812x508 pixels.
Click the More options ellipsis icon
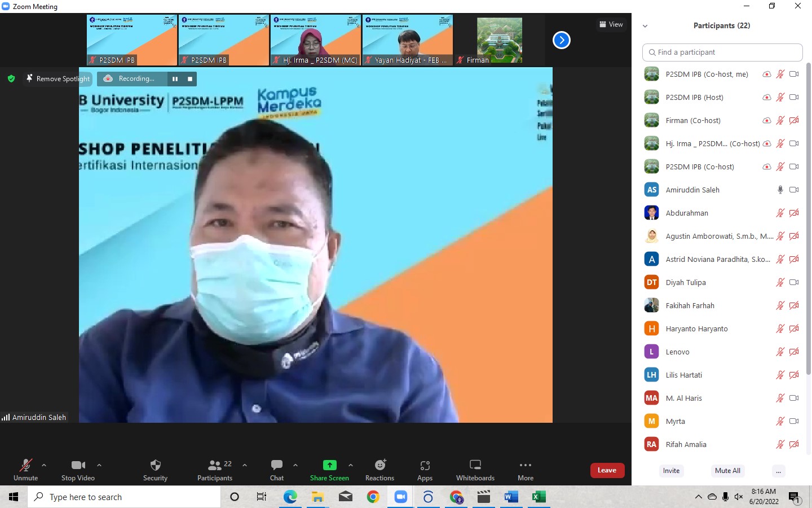[525, 466]
